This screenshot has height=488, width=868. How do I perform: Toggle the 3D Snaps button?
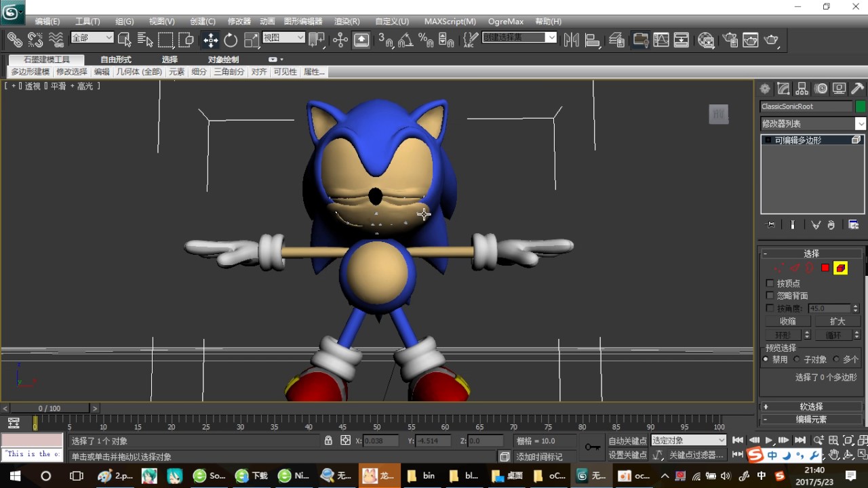click(385, 39)
